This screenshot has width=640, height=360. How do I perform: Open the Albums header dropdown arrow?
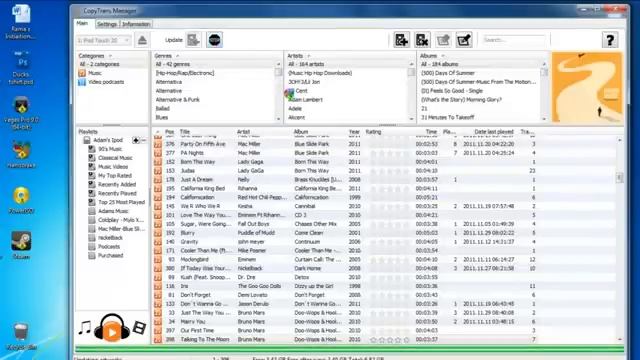(x=443, y=56)
